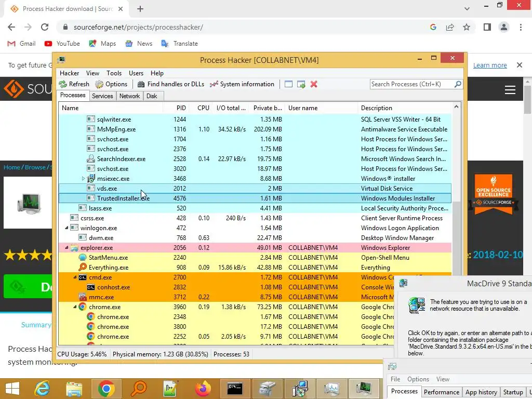532x399 pixels.
Task: Focus the Search Processes input field
Action: [412, 84]
